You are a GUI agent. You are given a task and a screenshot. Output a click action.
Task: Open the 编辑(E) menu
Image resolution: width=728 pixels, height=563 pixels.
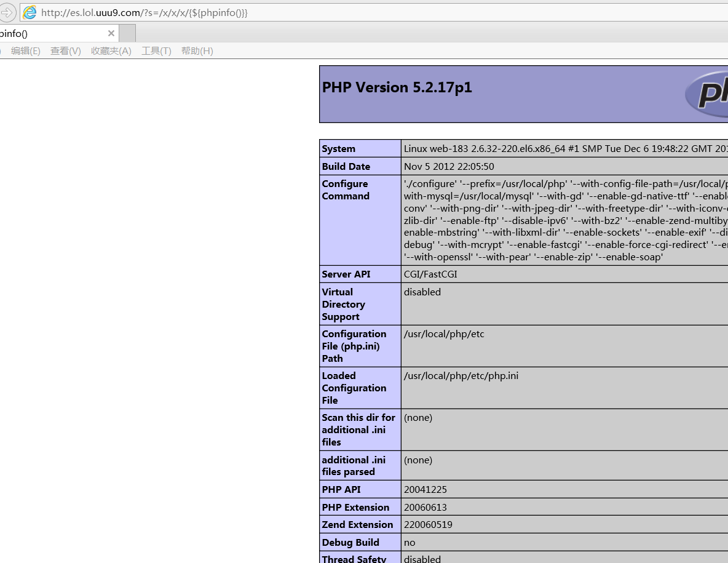click(x=26, y=51)
